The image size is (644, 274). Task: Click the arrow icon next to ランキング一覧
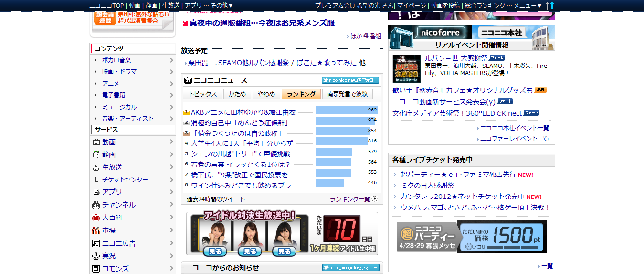[x=374, y=199]
